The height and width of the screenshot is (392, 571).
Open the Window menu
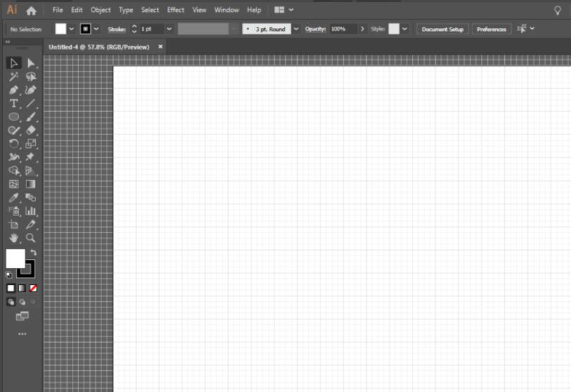227,10
